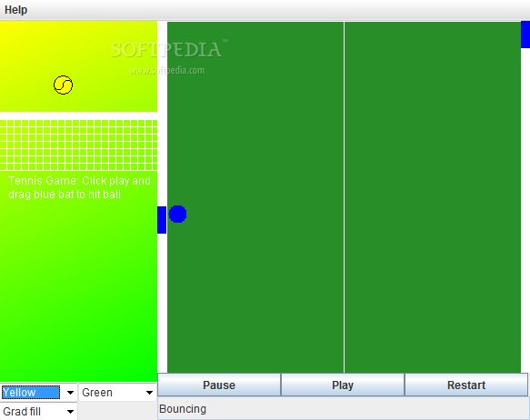
Task: Click the arrow of Green combo box
Action: click(149, 393)
